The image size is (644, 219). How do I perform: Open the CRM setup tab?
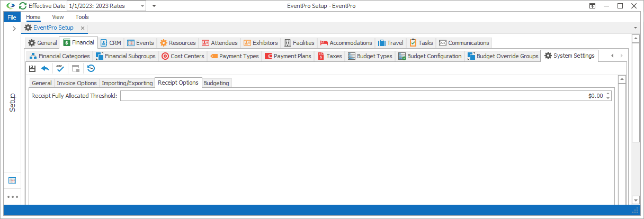tap(111, 43)
